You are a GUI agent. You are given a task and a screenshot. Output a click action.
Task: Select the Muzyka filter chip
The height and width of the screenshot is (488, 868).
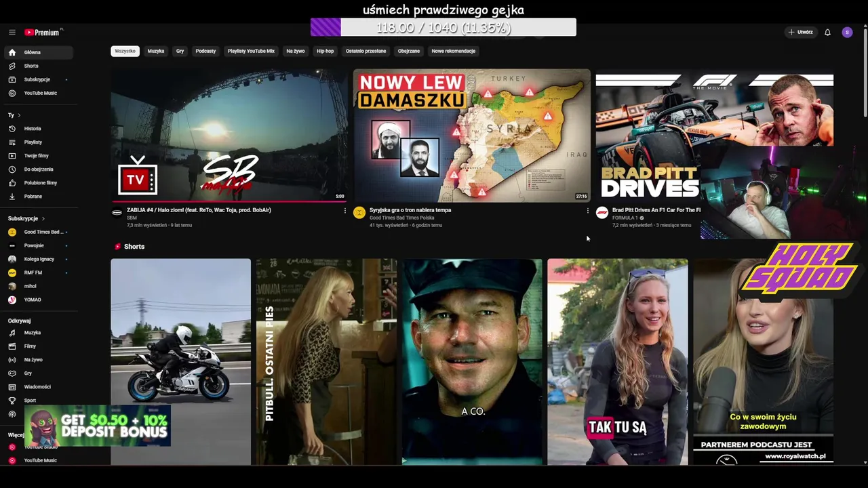156,51
